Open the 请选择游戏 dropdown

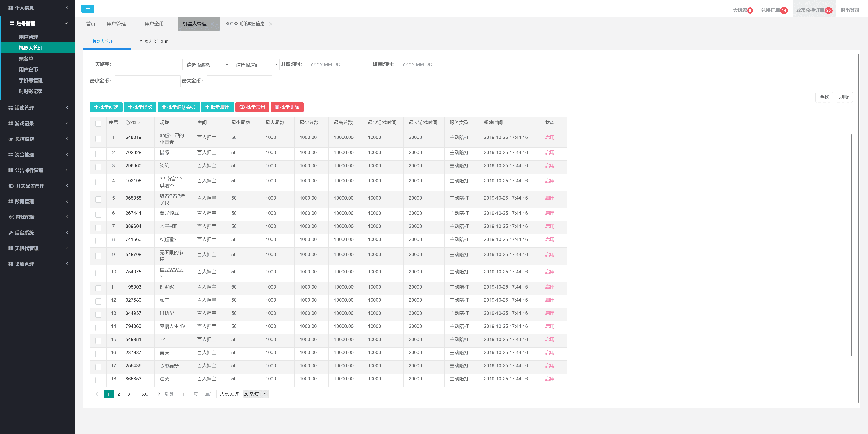[206, 64]
